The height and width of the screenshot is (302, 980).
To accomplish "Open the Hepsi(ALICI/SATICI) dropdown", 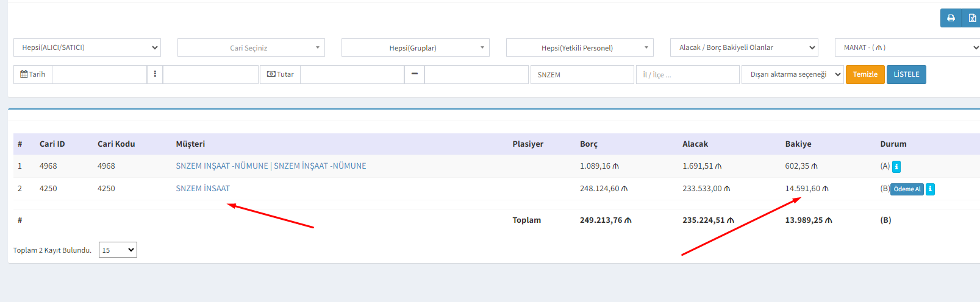I will pyautogui.click(x=87, y=47).
